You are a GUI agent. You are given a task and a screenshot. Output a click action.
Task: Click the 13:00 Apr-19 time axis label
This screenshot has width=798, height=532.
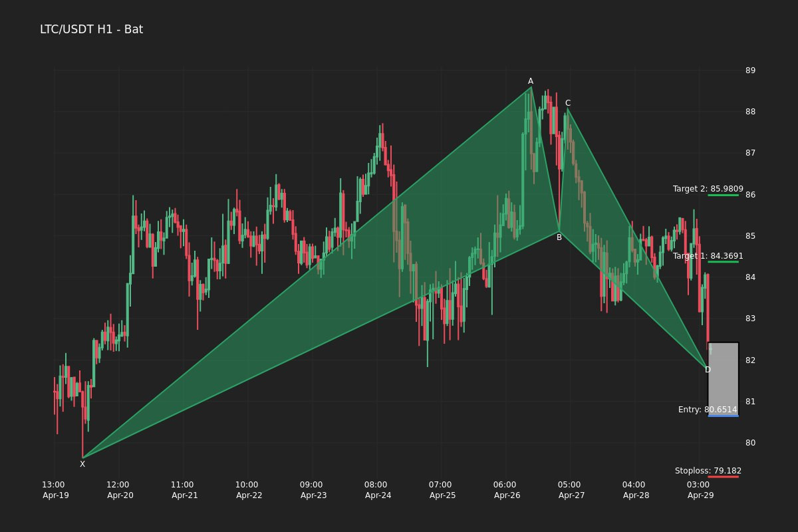(55, 490)
